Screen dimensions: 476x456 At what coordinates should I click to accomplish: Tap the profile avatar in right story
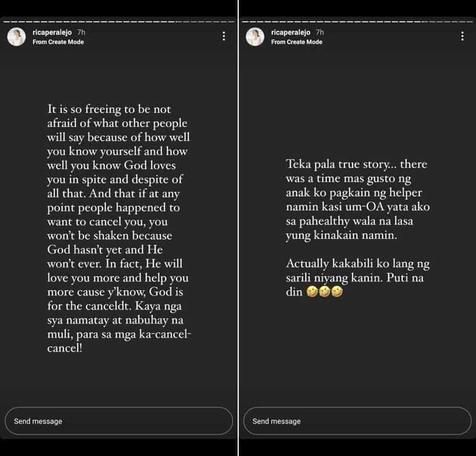coord(255,37)
